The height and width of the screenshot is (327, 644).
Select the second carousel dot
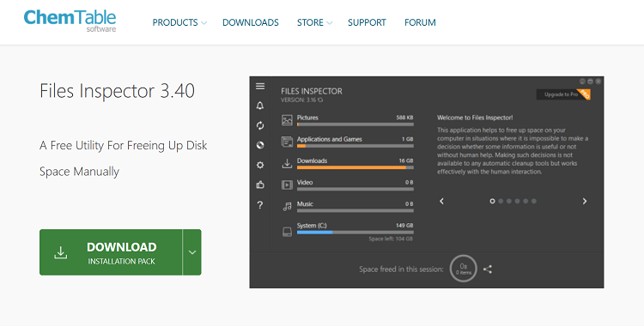click(x=501, y=201)
